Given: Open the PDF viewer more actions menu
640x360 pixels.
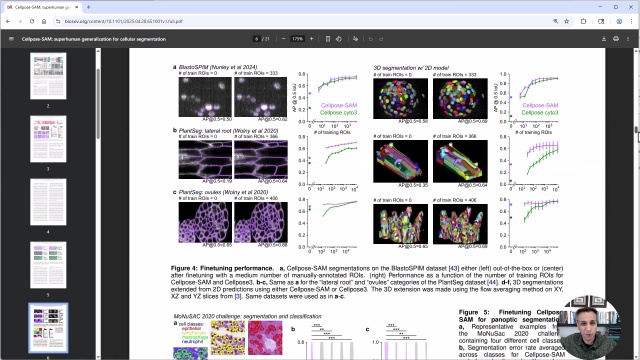Looking at the screenshot, I should pyautogui.click(x=628, y=39).
